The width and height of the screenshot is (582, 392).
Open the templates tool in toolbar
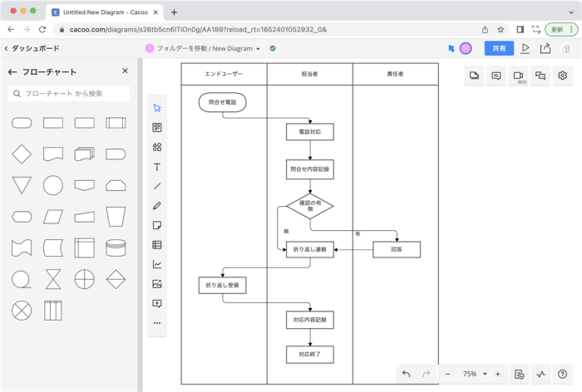pyautogui.click(x=157, y=128)
